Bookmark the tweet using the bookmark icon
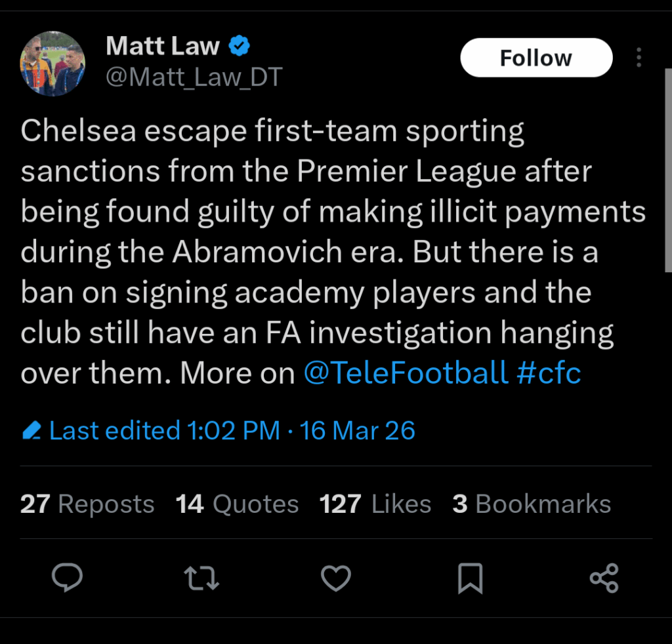This screenshot has width=672, height=644. [x=470, y=578]
